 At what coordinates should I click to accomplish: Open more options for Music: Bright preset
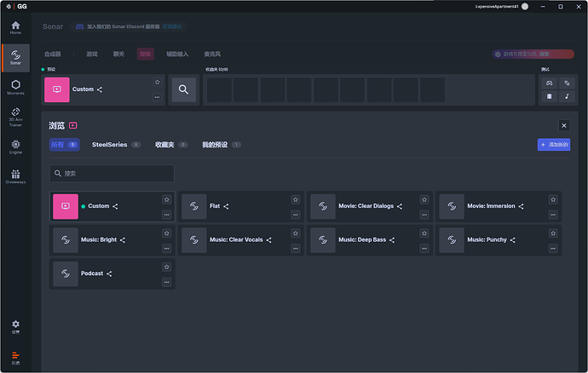click(x=166, y=248)
